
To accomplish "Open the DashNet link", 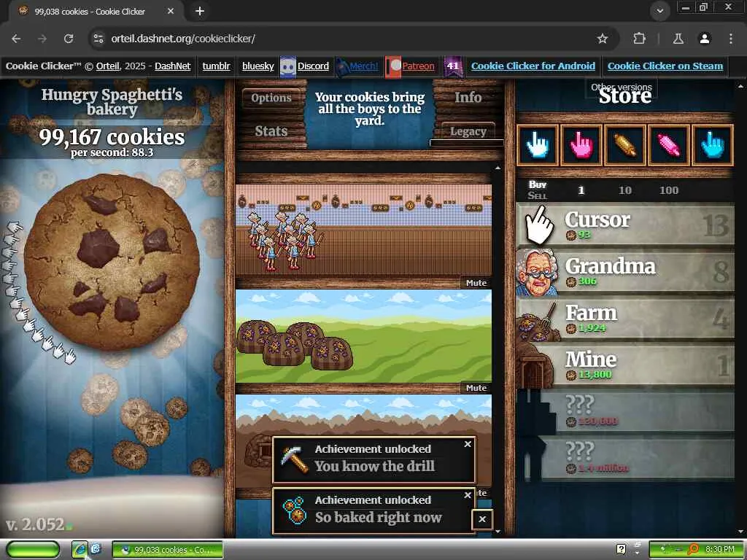I will [x=172, y=66].
